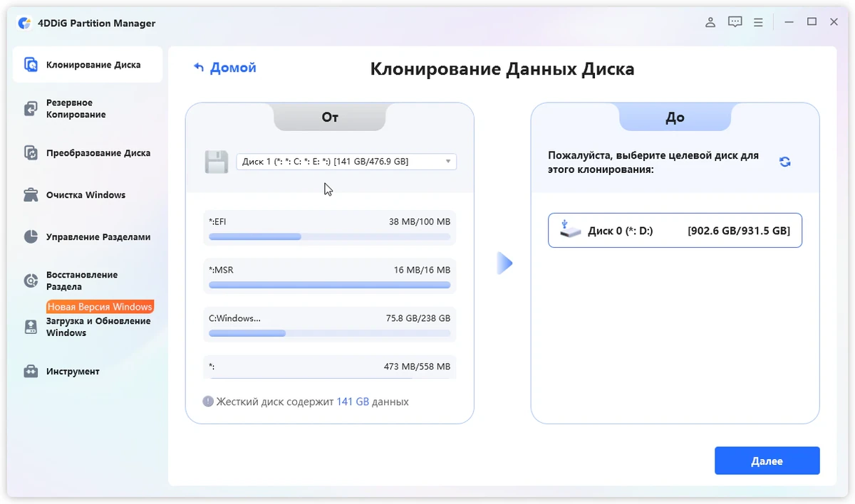Click the *:MSR partition usage bar
Image resolution: width=855 pixels, height=504 pixels.
tap(329, 285)
